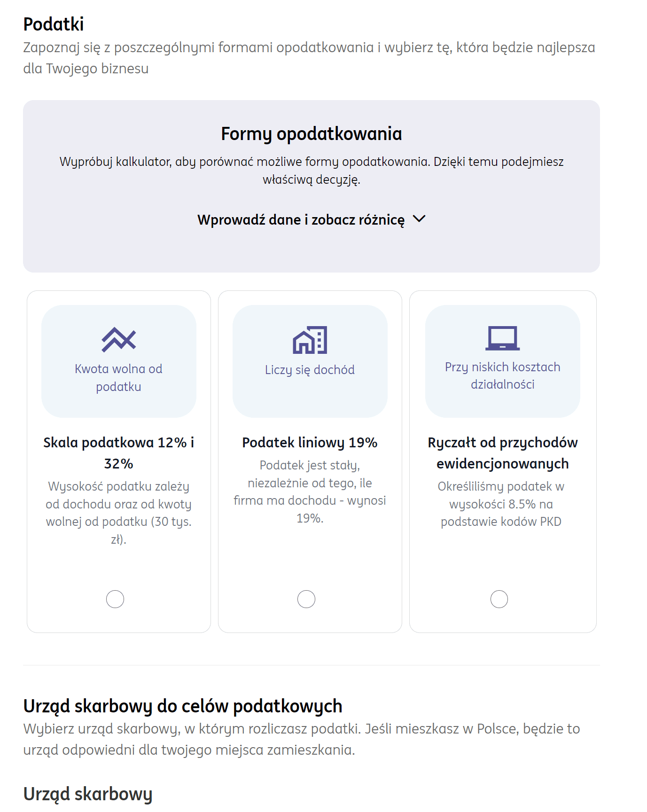This screenshot has width=647, height=812.
Task: Click the 'Urząd skarbowy do celów podatkowych' heading
Action: (x=183, y=706)
